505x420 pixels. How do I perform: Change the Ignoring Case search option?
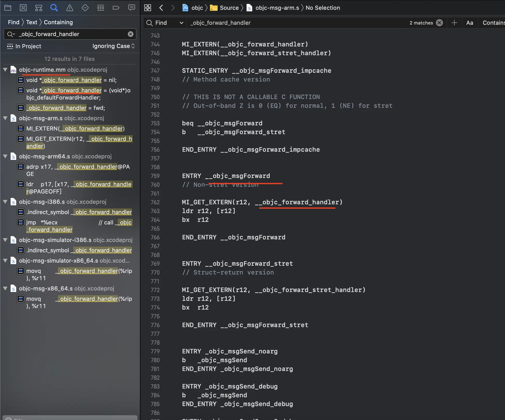pos(114,46)
